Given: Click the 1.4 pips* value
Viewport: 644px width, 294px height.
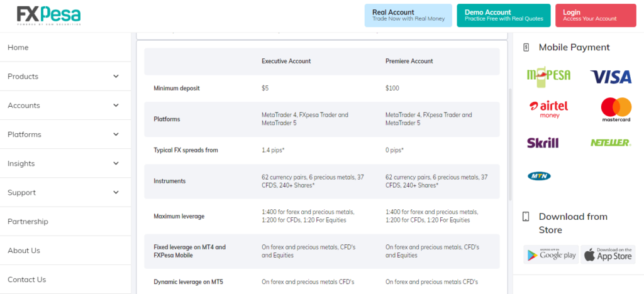Looking at the screenshot, I should coord(273,150).
